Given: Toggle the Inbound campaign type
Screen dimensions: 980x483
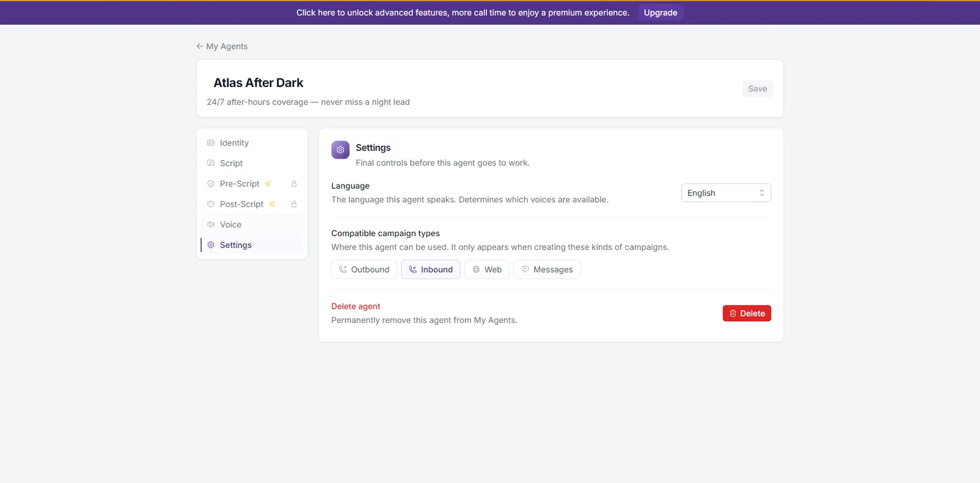Looking at the screenshot, I should click(431, 270).
